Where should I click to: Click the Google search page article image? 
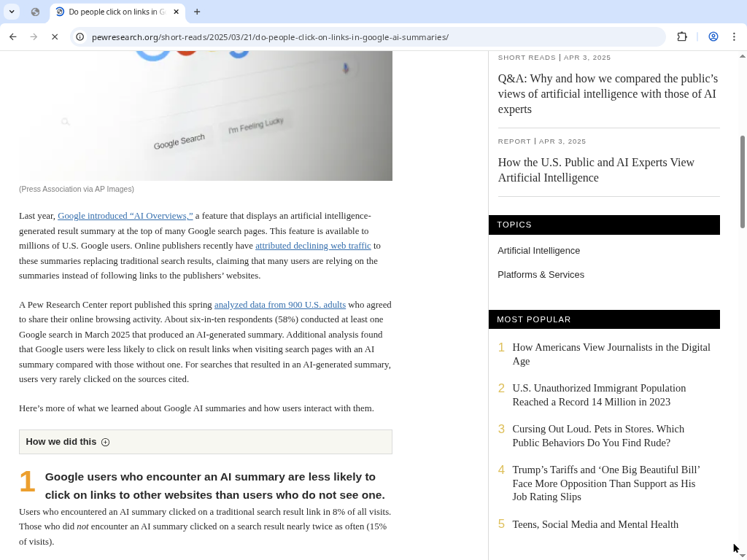[x=205, y=116]
